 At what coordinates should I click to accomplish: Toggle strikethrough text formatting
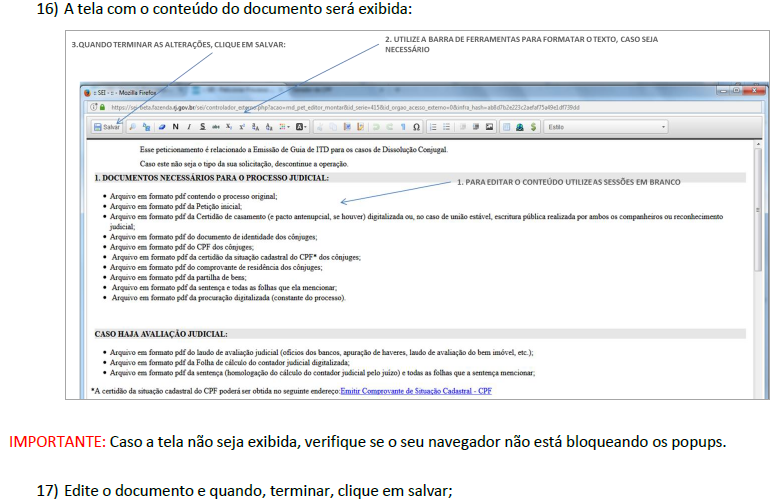(215, 127)
